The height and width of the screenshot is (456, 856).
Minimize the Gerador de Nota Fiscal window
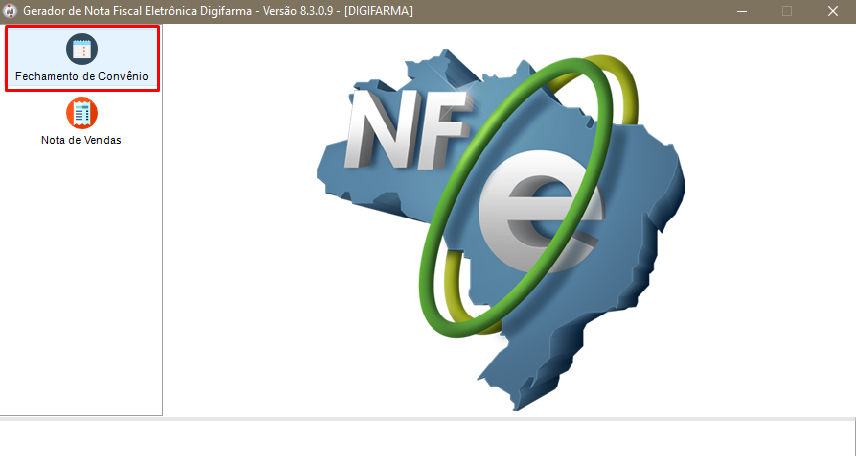click(742, 11)
